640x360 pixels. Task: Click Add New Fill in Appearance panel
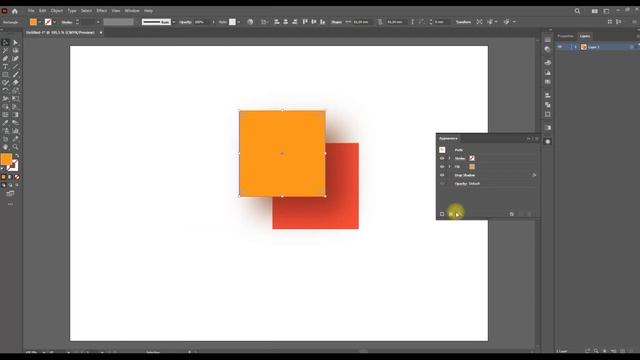pos(451,214)
